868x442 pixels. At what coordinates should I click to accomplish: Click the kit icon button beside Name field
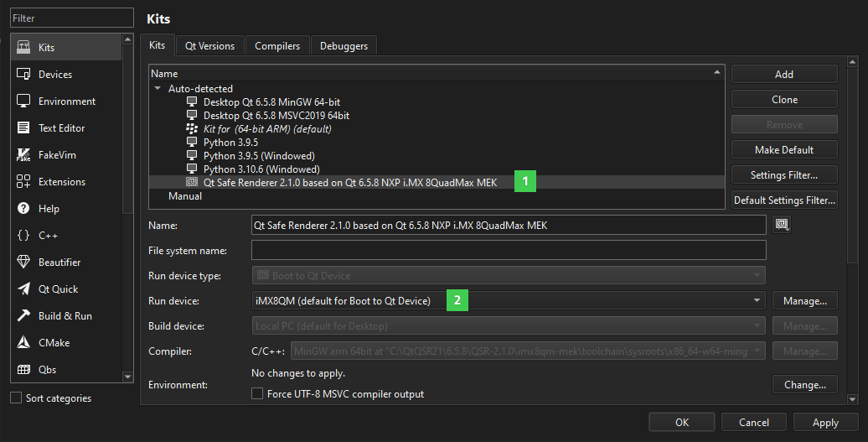tap(782, 224)
